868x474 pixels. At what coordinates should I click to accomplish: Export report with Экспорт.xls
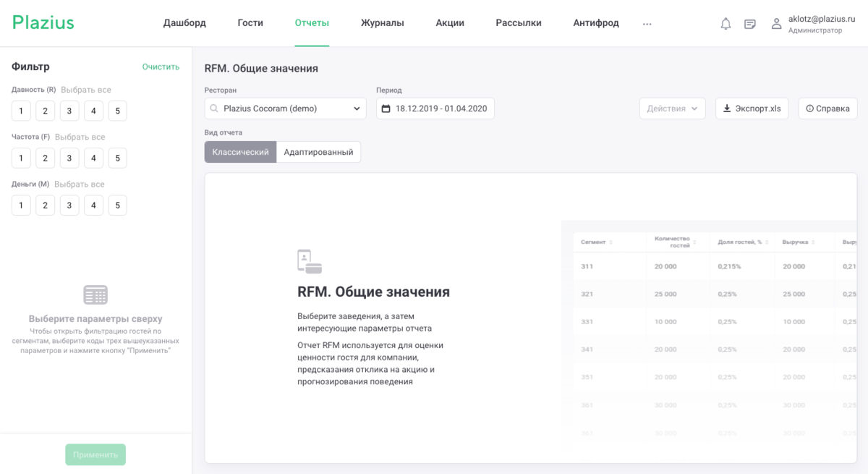(752, 109)
